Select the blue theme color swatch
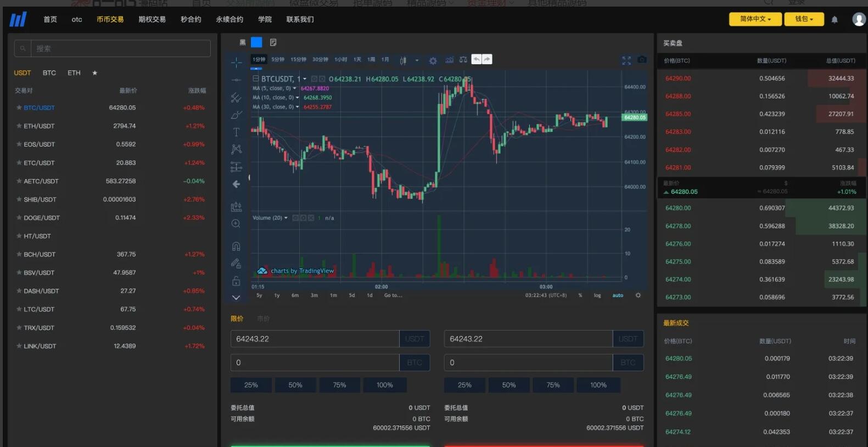 pyautogui.click(x=256, y=42)
